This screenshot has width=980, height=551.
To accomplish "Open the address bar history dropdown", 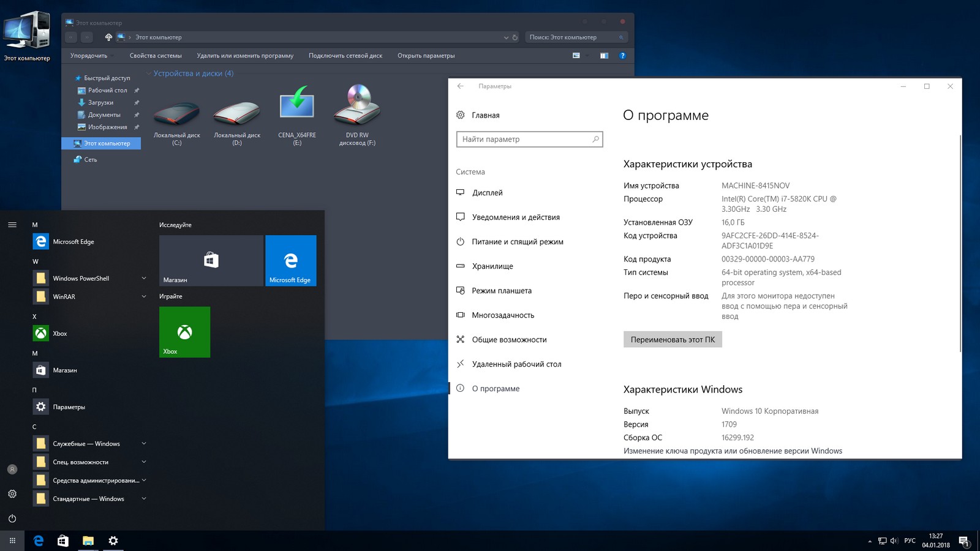I will point(506,37).
